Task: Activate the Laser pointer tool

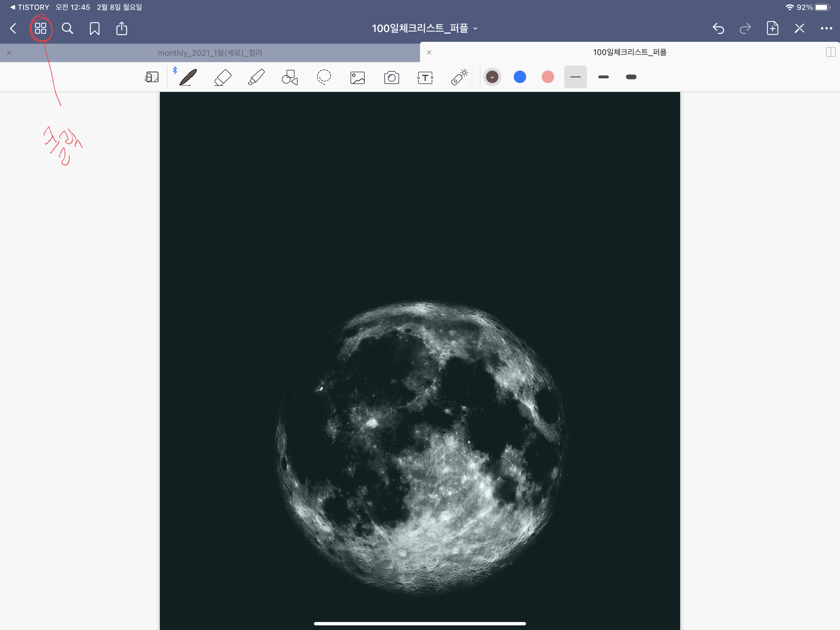Action: 459,78
